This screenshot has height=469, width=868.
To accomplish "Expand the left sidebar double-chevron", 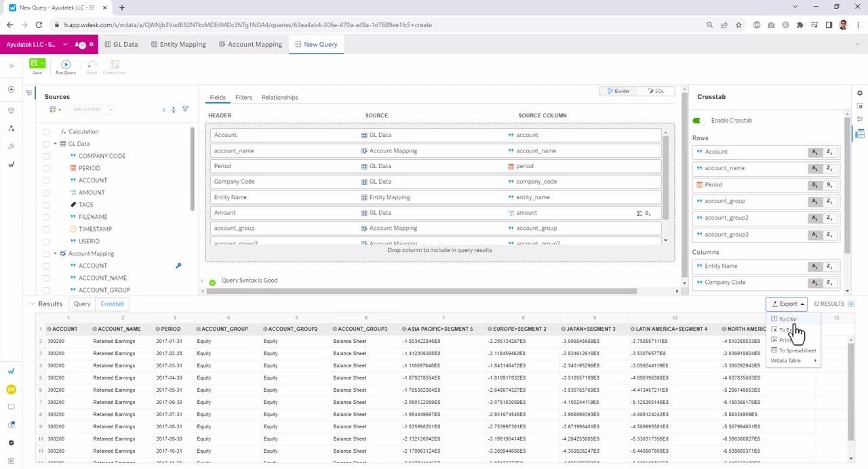I will (12, 66).
